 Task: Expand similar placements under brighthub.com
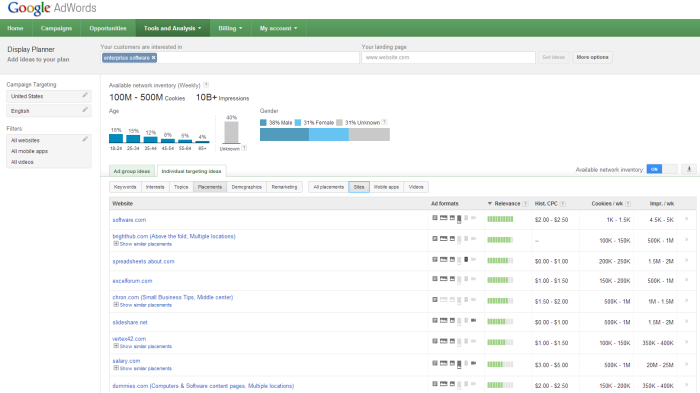coord(143,244)
